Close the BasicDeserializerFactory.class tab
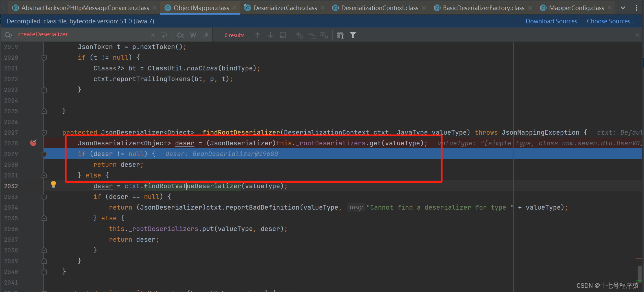The height and width of the screenshot is (292, 644). [x=530, y=8]
